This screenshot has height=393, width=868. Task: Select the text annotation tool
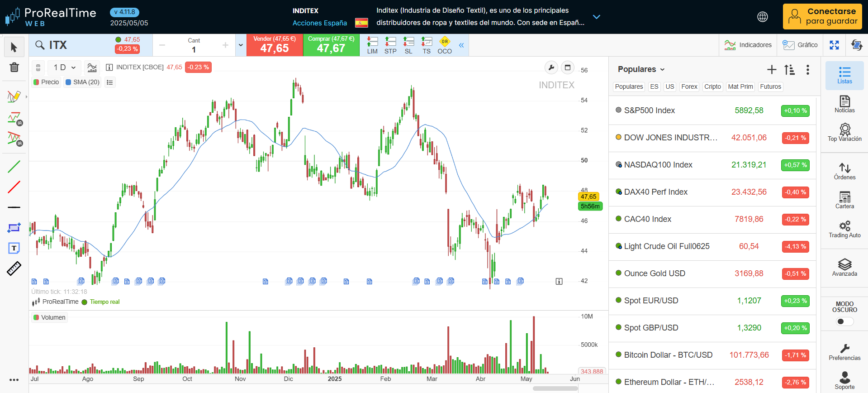tap(14, 248)
